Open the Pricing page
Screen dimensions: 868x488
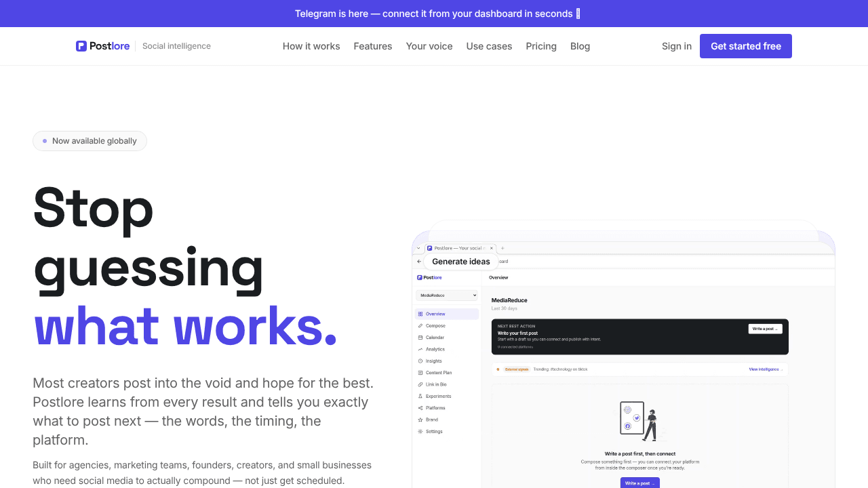click(541, 46)
